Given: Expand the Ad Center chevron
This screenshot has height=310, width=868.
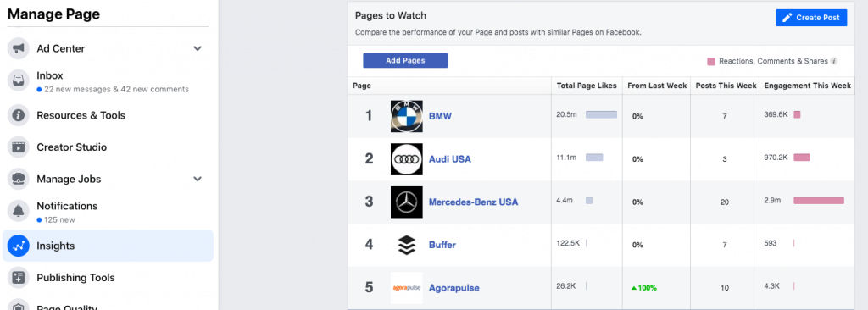Looking at the screenshot, I should pos(198,49).
